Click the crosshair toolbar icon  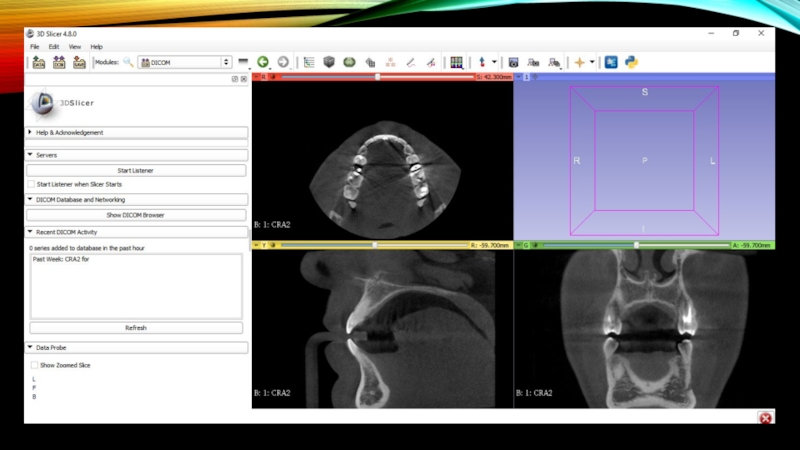point(579,62)
